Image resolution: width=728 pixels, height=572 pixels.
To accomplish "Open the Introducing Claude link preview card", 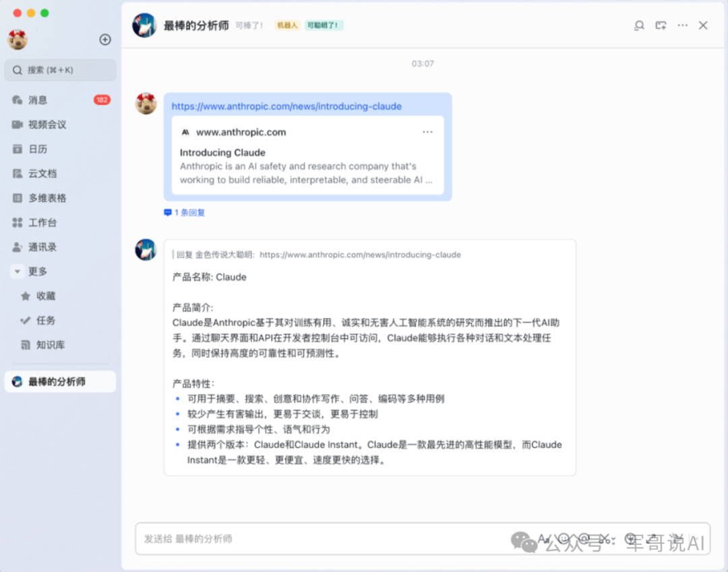I will coord(308,156).
